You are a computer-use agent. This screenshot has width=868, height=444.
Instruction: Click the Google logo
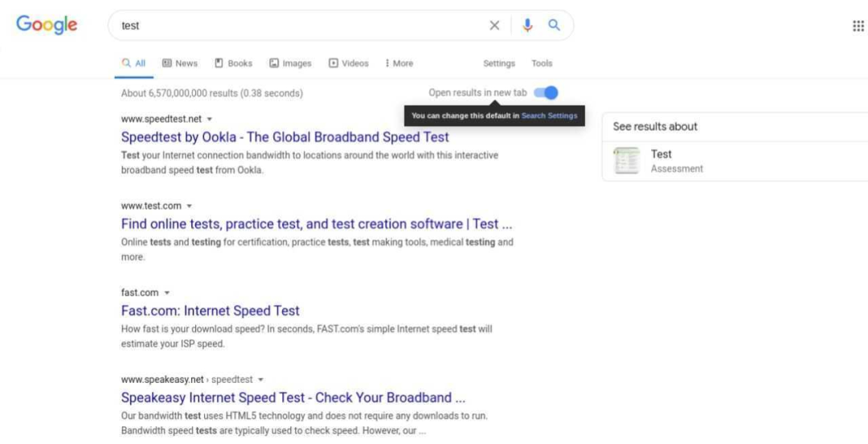[47, 25]
